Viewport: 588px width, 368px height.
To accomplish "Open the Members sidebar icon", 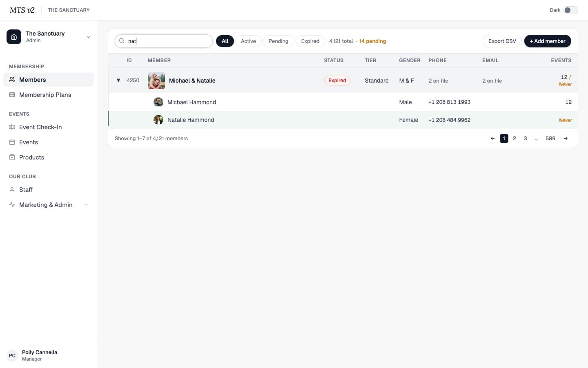I will [12, 80].
